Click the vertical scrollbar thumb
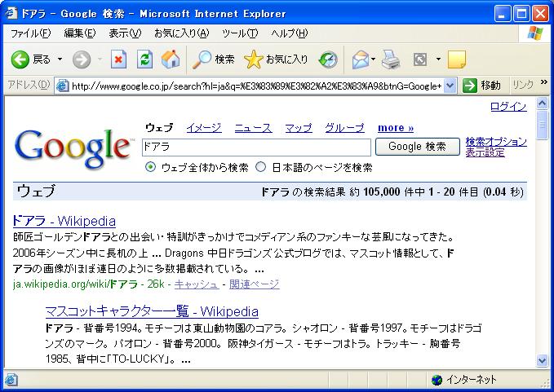The width and height of the screenshot is (554, 392). (542, 126)
